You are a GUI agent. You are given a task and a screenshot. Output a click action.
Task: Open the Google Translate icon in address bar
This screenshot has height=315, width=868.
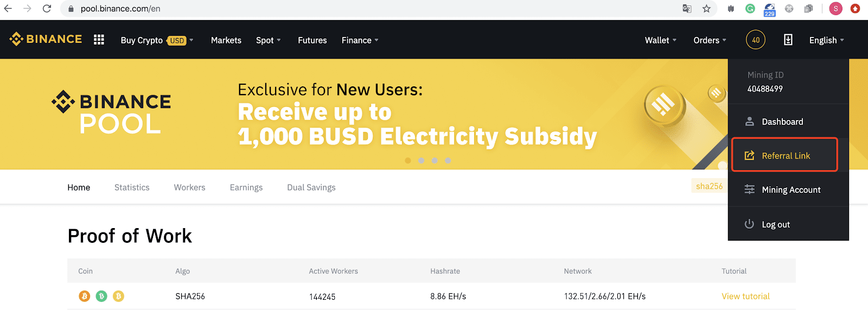pyautogui.click(x=687, y=8)
